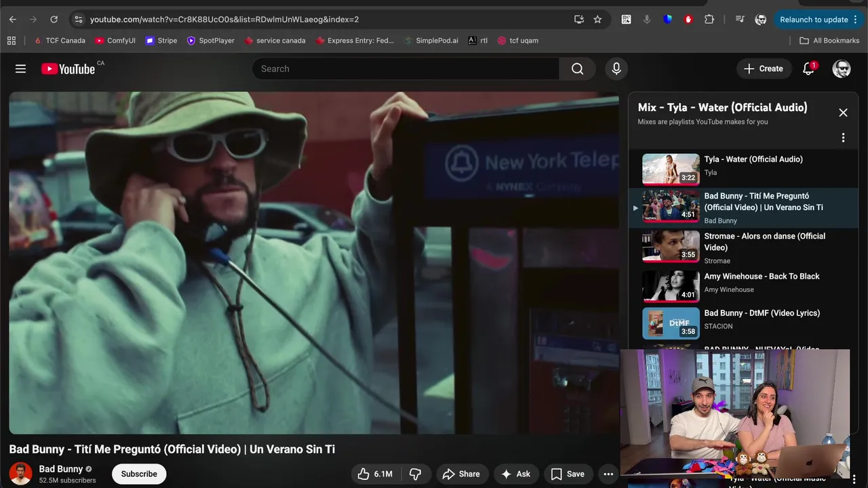
Task: Click the address bar URL
Action: click(x=224, y=20)
